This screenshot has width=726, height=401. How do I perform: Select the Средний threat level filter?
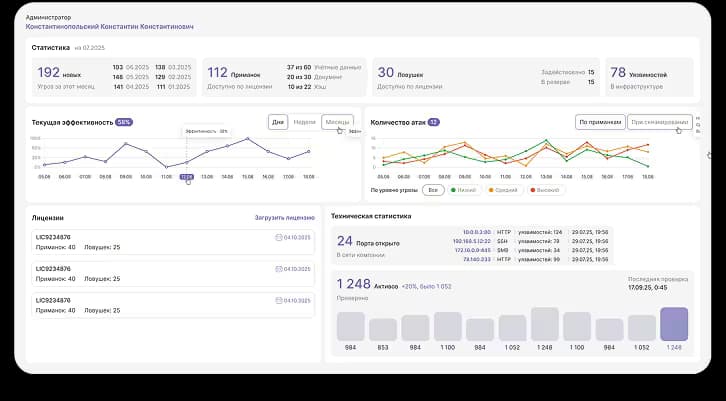[505, 190]
